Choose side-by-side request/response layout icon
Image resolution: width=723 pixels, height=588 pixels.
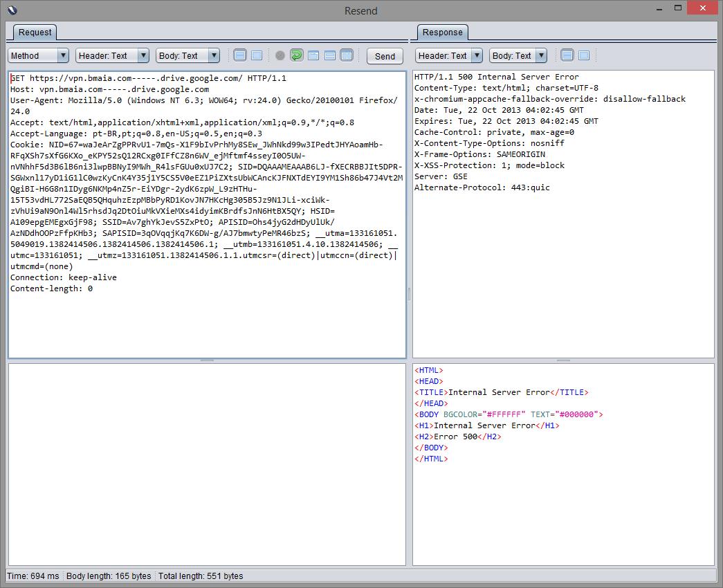tap(347, 56)
